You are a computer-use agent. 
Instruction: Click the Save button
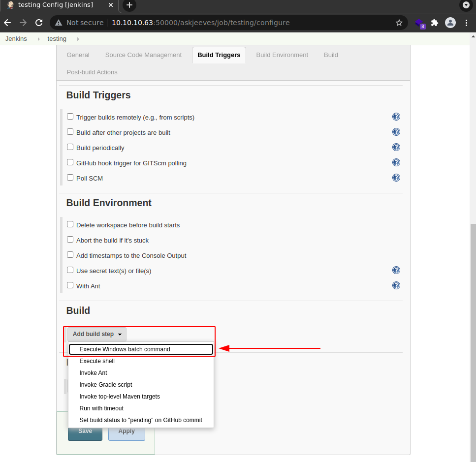tap(85, 431)
